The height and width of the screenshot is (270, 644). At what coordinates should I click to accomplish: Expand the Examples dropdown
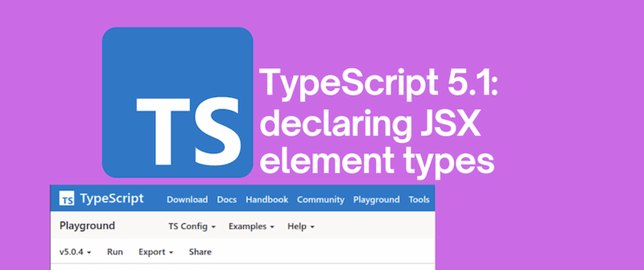click(251, 226)
